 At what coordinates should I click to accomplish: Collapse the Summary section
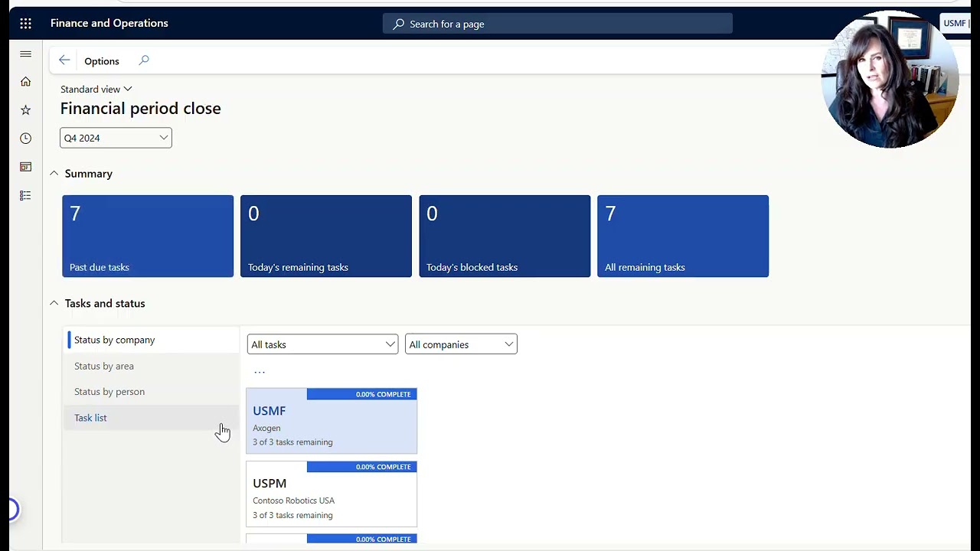click(x=54, y=174)
